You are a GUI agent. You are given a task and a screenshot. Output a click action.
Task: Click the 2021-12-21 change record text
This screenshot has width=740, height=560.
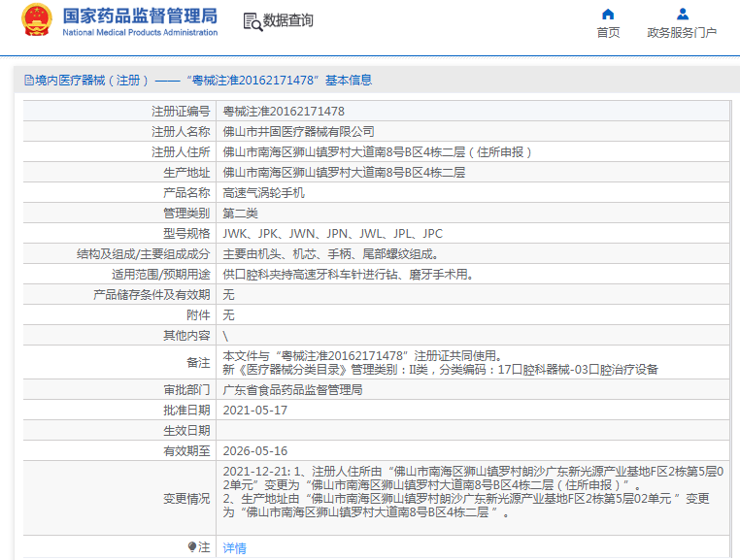point(473,492)
